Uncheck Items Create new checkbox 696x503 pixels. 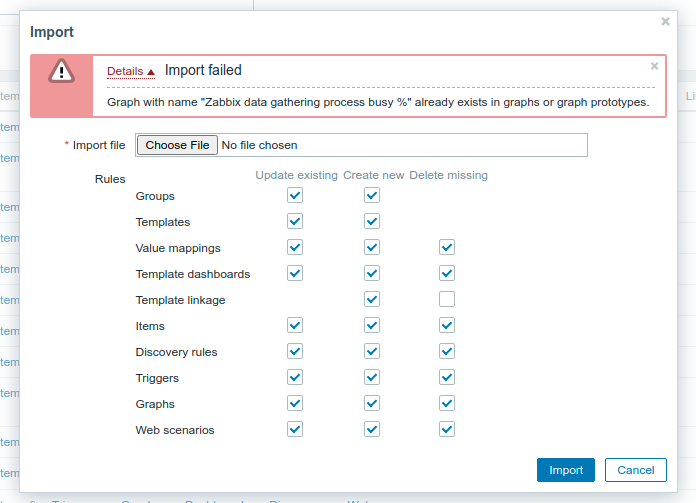(372, 325)
